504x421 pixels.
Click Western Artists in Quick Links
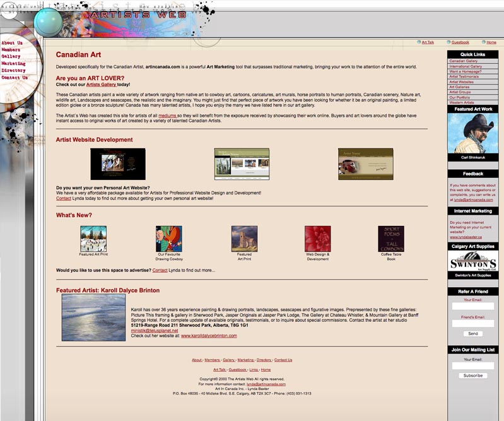click(462, 102)
